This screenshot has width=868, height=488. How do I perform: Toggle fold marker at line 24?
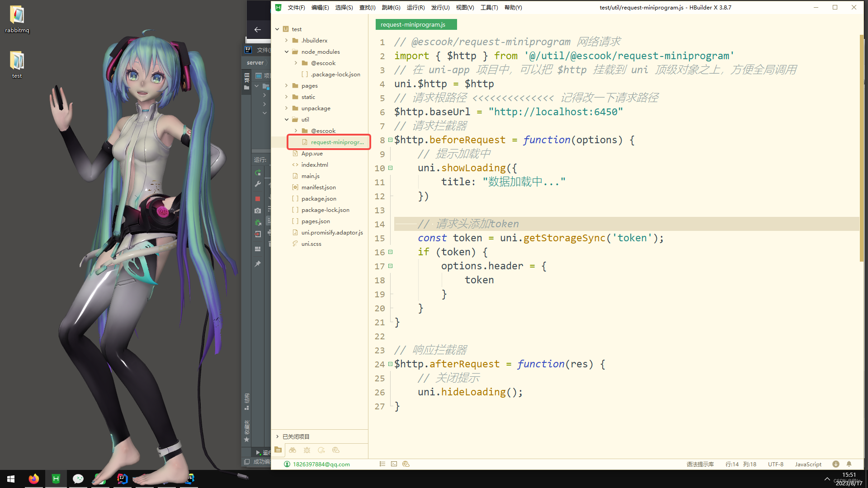click(x=390, y=364)
